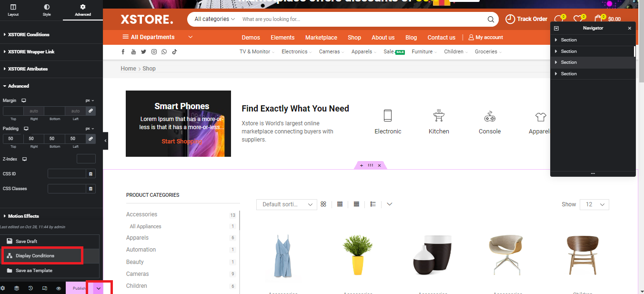Open the All categories search dropdown

pyautogui.click(x=214, y=19)
